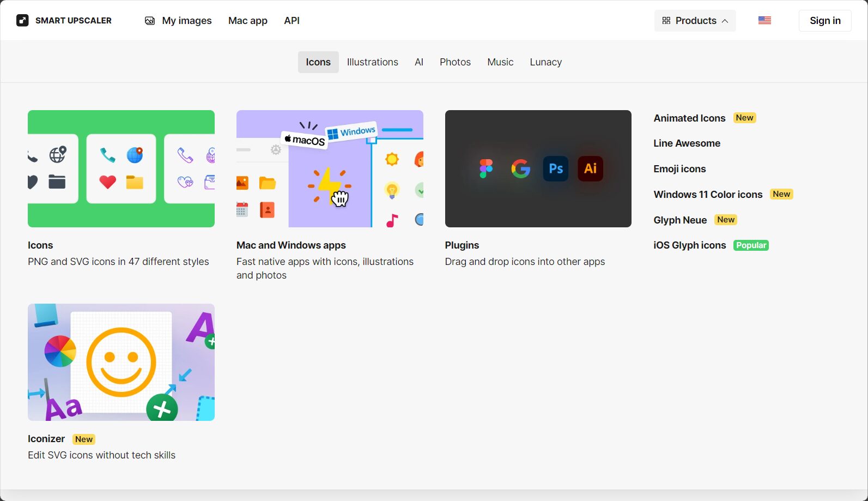Click the Mac and Windows apps title
868x501 pixels.
point(291,245)
